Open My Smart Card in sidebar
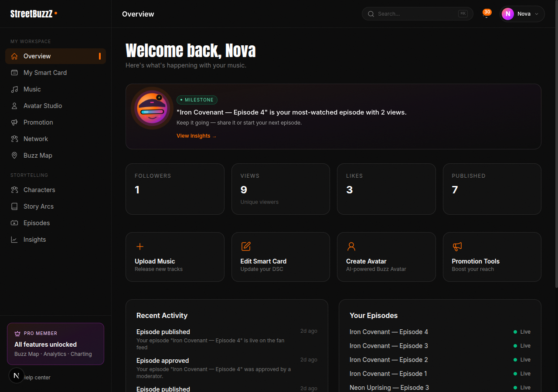The image size is (558, 392). [x=55, y=73]
